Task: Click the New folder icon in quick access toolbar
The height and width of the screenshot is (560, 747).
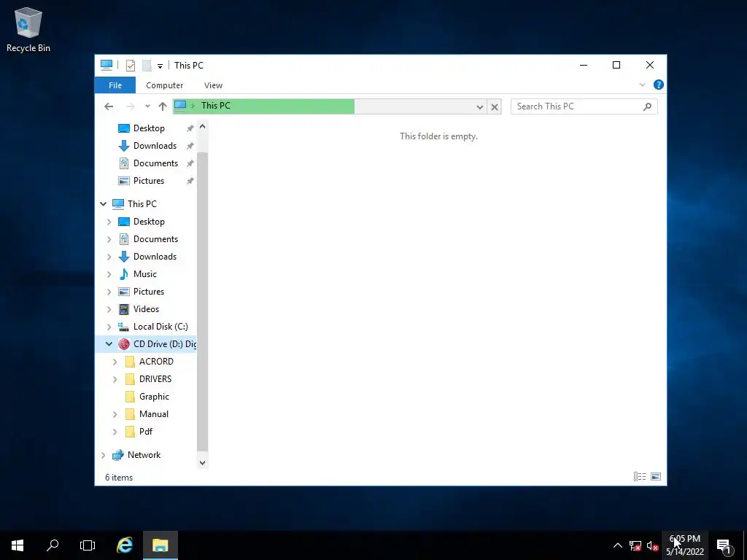Action: 147,65
